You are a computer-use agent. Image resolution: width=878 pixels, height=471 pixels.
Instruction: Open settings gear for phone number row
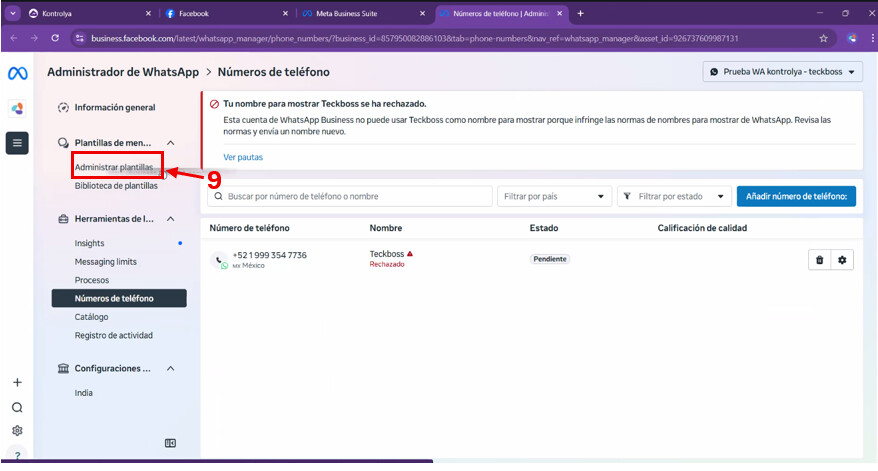pos(842,260)
